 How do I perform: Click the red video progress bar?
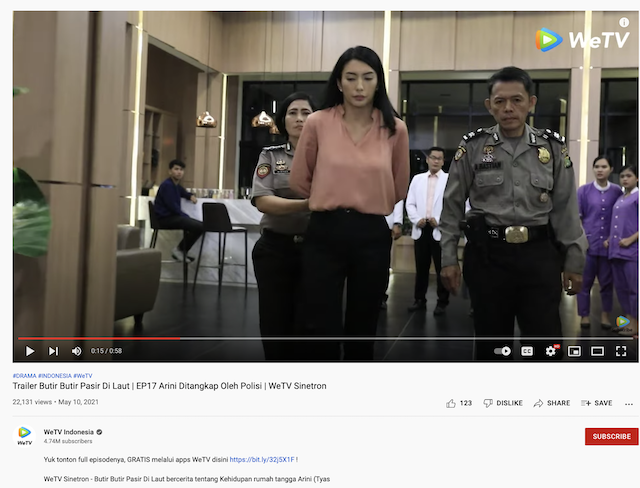(99, 338)
